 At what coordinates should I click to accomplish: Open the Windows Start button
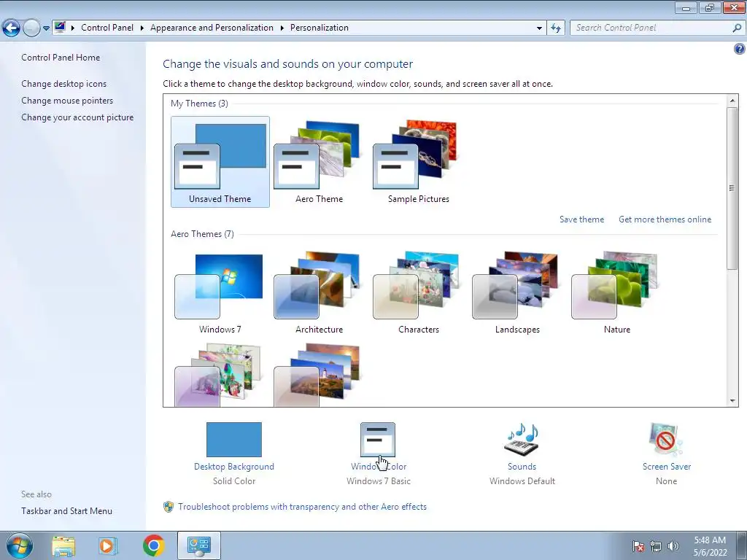(x=19, y=545)
